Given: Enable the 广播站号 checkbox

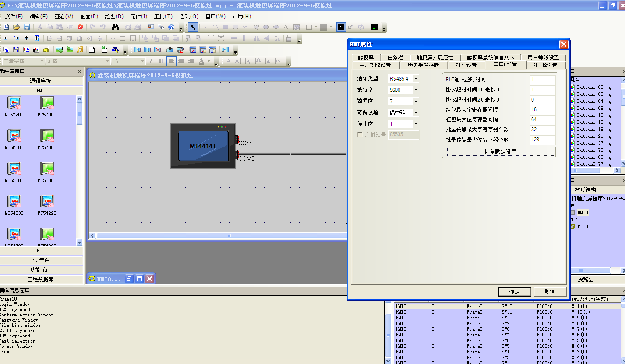Looking at the screenshot, I should pos(360,135).
